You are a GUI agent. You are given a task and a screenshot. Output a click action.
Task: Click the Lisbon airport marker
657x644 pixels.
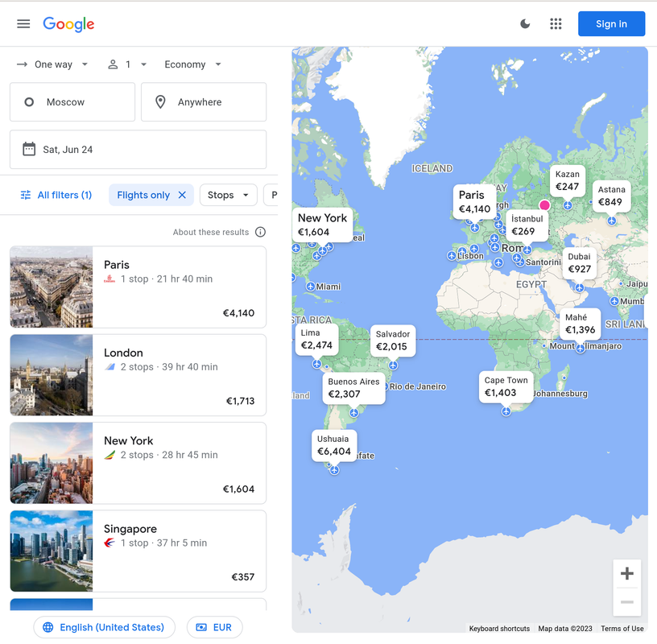(451, 256)
